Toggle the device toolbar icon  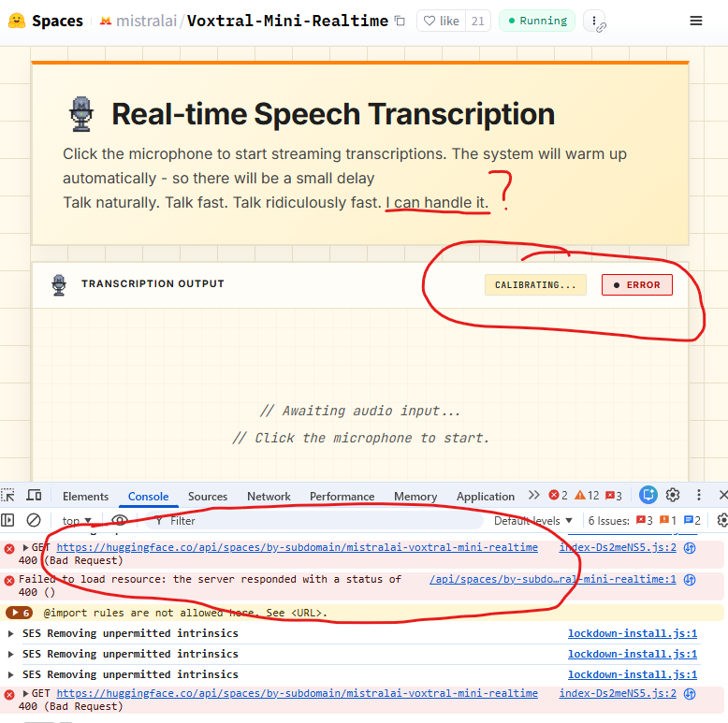tap(34, 496)
